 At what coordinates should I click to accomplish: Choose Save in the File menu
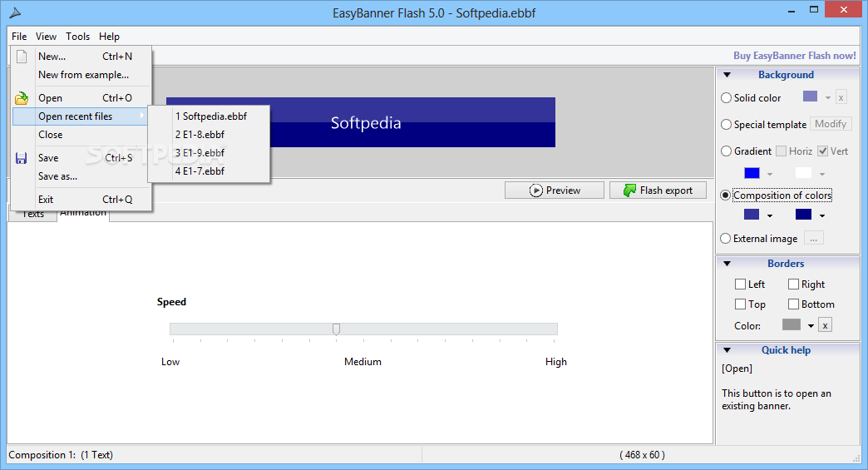point(81,158)
